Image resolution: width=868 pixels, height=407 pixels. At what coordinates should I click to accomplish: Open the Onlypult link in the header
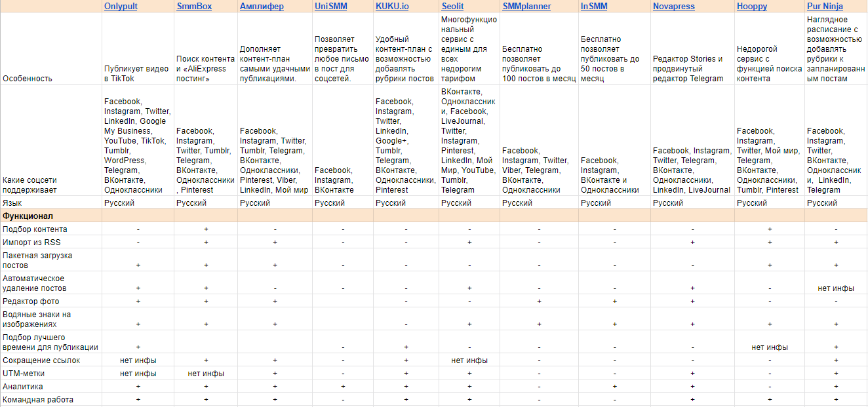(x=121, y=7)
